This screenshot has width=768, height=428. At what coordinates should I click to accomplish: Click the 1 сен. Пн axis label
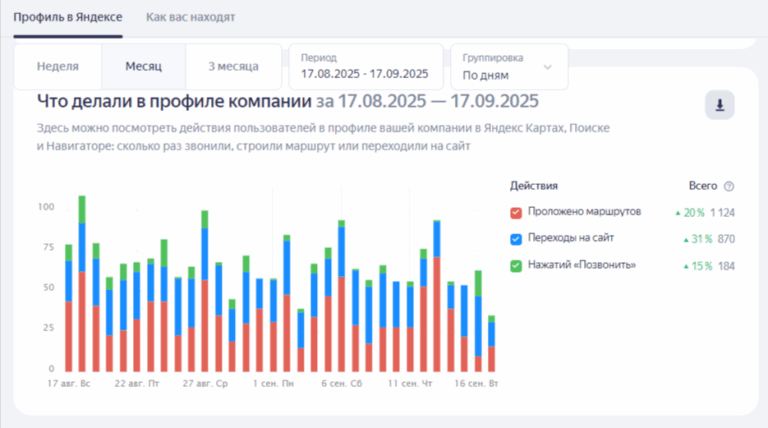pos(273,383)
